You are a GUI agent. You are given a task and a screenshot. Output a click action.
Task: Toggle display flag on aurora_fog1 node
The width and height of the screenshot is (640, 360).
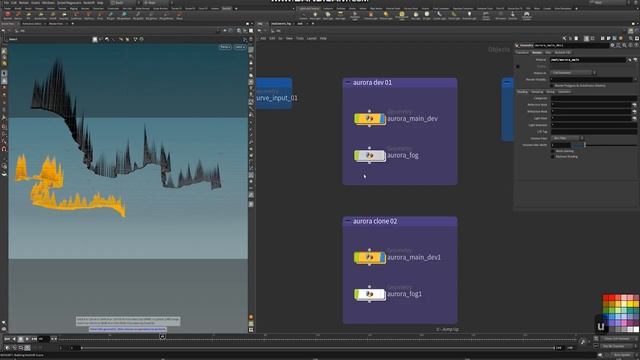tap(382, 294)
